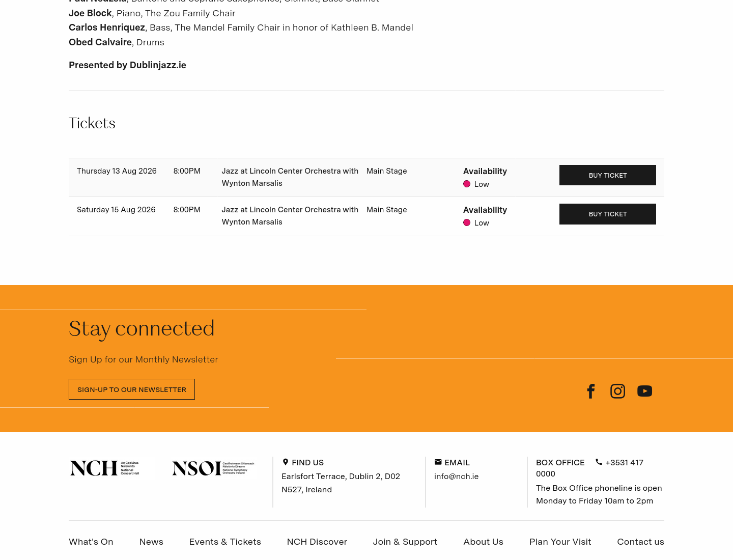733x560 pixels.
Task: Click Thursday row's 8:00PM time
Action: pos(187,171)
